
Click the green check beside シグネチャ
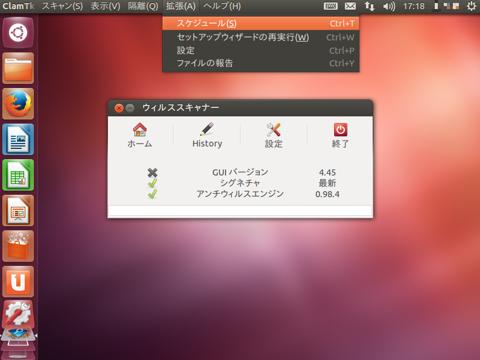[152, 183]
